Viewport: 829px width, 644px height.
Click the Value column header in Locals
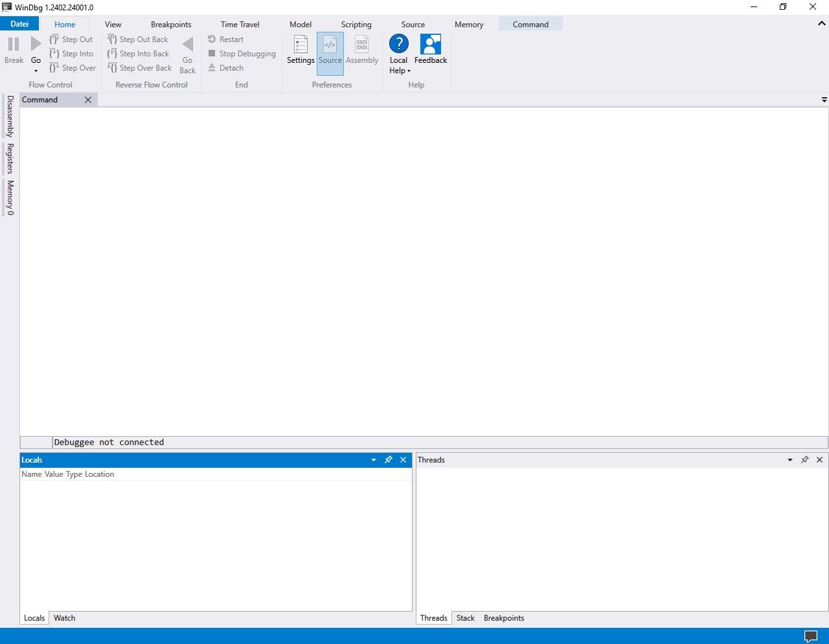pos(54,474)
